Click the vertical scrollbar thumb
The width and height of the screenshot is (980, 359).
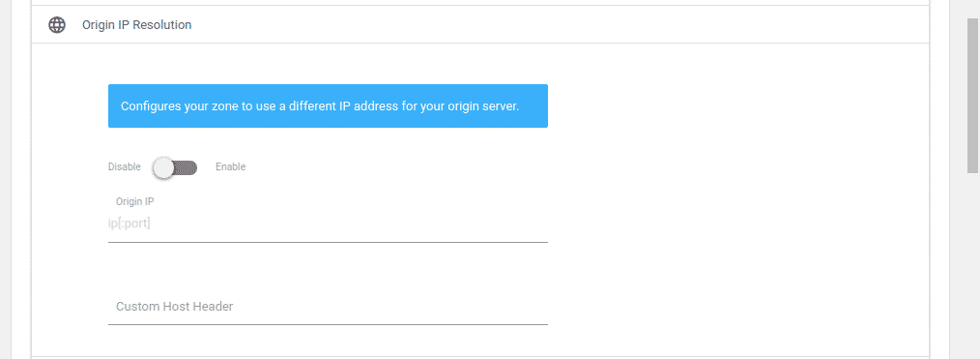pyautogui.click(x=973, y=95)
